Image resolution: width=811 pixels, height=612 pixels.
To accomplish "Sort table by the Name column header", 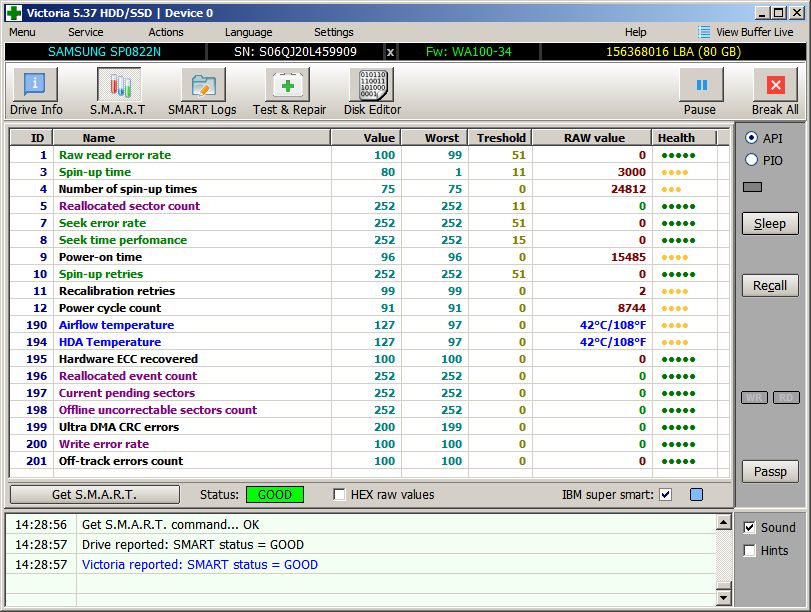I will pos(191,138).
